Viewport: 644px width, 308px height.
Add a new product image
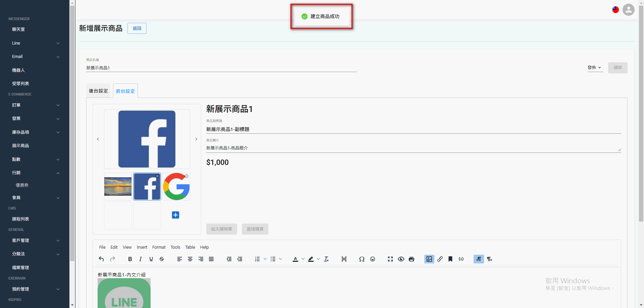(x=175, y=215)
